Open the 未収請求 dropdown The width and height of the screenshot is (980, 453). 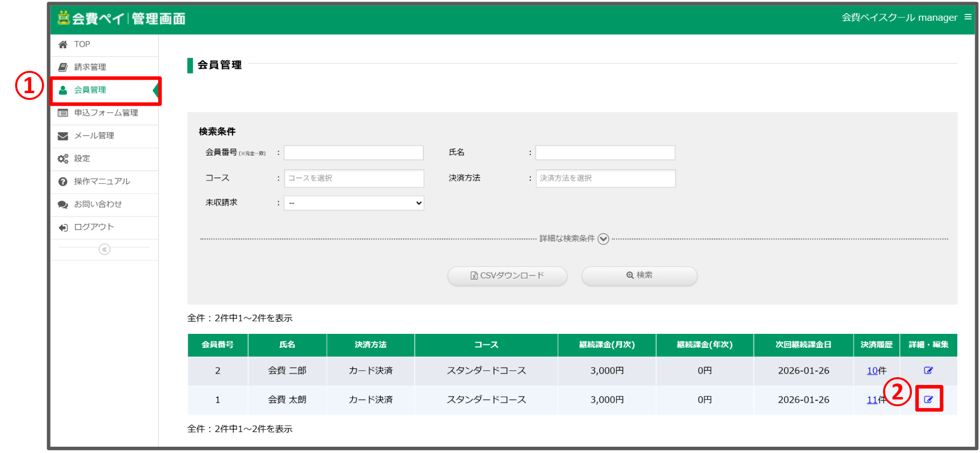pyautogui.click(x=353, y=203)
